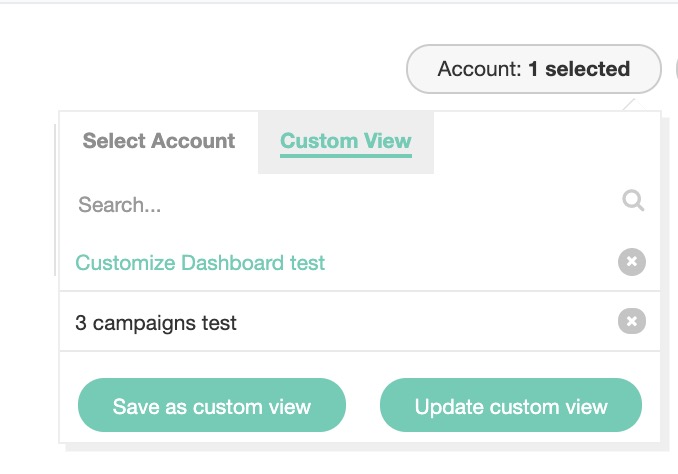Remove the 3 campaigns test view

coord(631,321)
